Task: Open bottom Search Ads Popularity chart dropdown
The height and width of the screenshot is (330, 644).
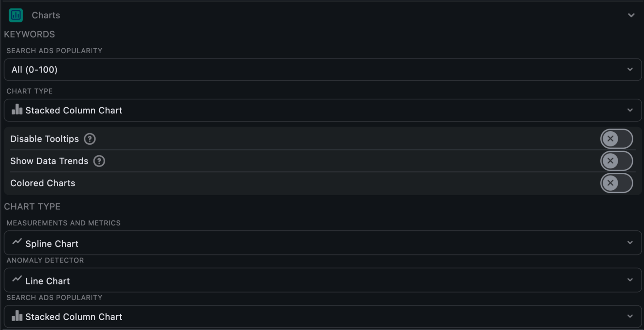Action: pos(322,316)
